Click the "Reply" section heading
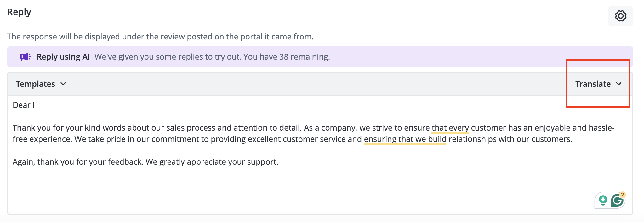Viewport: 644px width, 222px height. [x=19, y=12]
